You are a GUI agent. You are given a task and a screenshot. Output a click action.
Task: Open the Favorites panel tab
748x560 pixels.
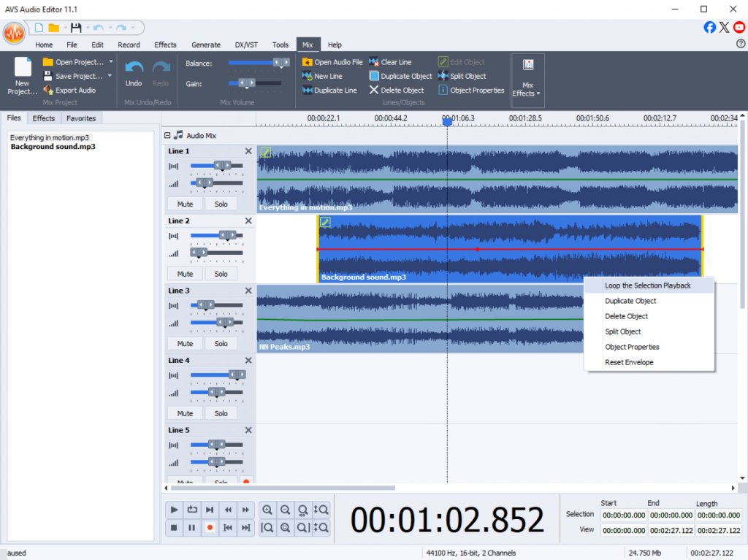click(x=80, y=118)
